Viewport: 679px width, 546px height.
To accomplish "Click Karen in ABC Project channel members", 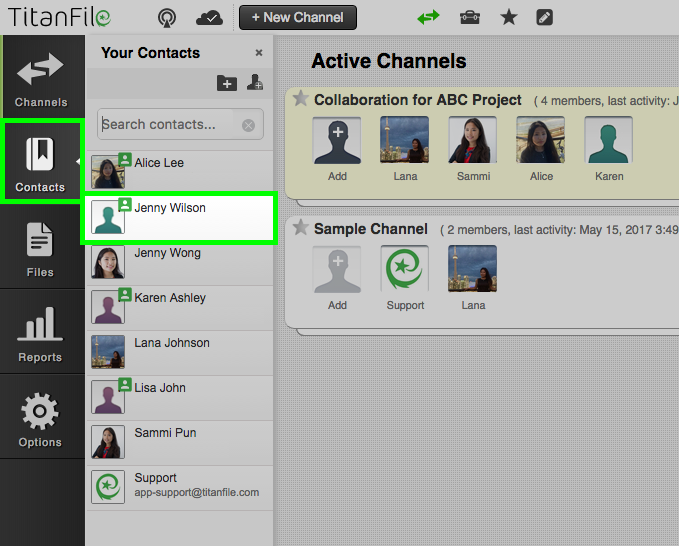I will click(608, 140).
